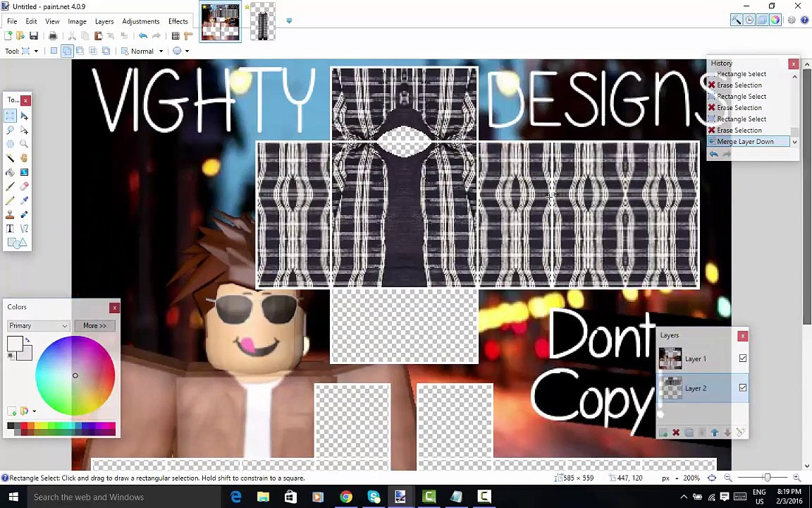Open the File menu
Viewport: 812px width, 508px height.
click(12, 21)
